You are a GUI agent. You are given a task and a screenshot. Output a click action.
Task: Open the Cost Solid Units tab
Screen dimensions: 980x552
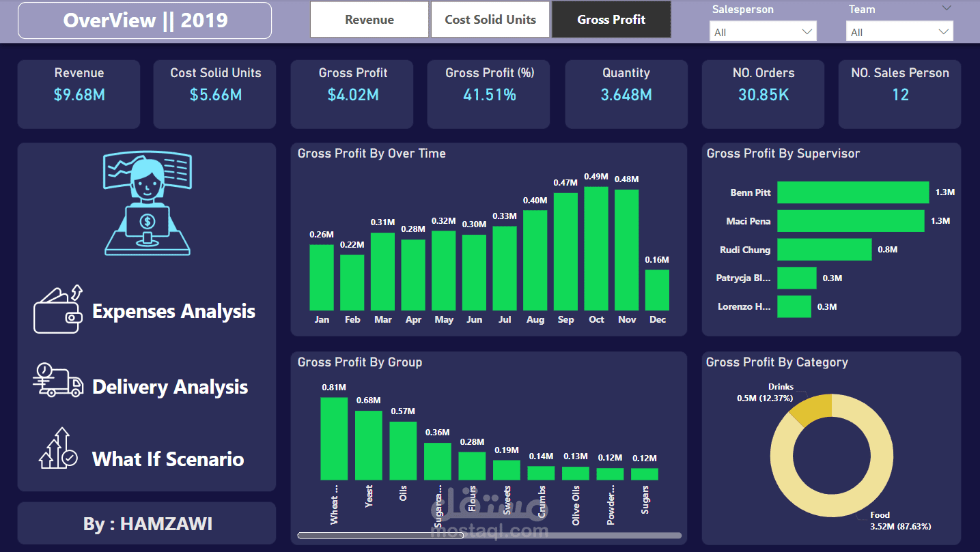(x=490, y=19)
